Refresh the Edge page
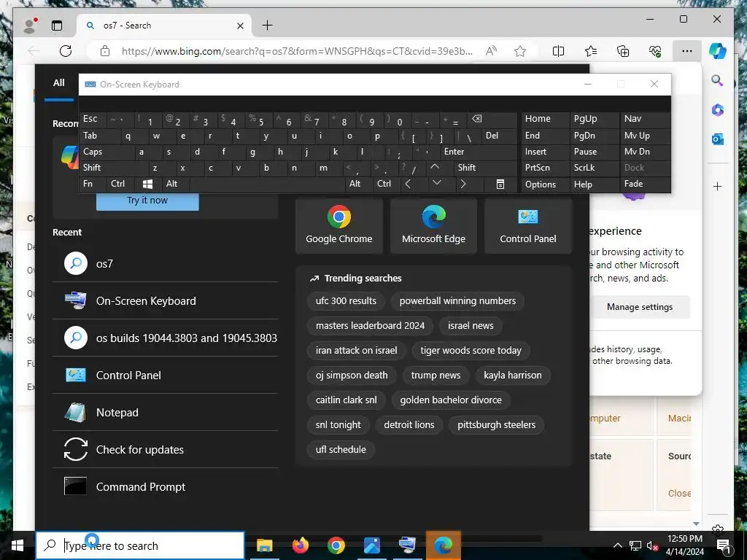Screen dimensions: 747x560 [66, 51]
